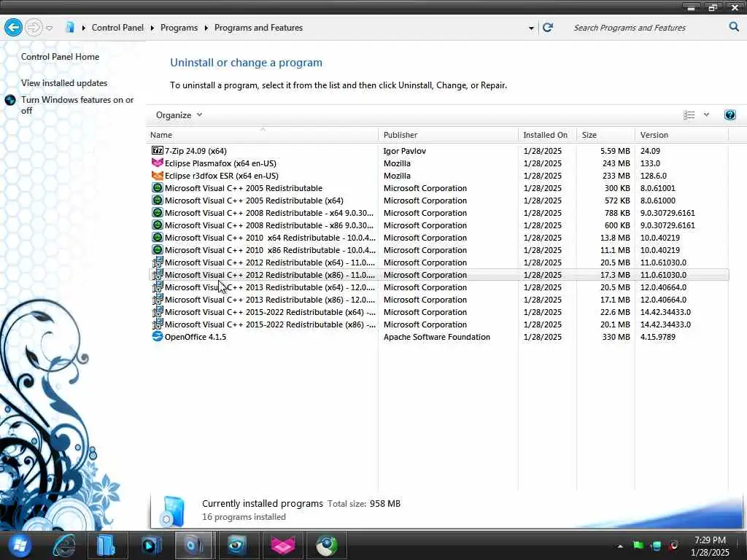Screen dimensions: 747x560
Task: Click the OpenOffice 4.1.5 program icon
Action: point(158,336)
